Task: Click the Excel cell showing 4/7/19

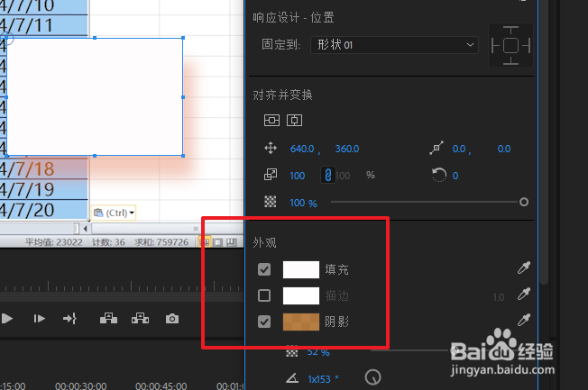Action: point(43,189)
